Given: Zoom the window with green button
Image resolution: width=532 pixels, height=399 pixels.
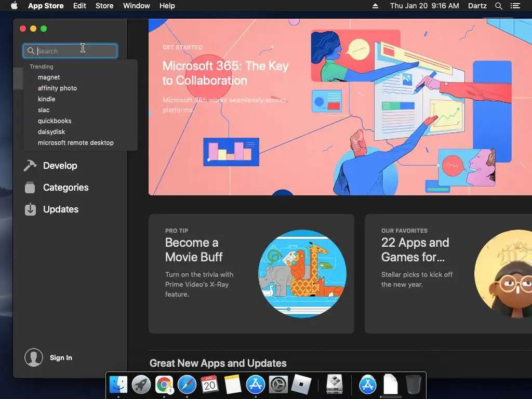Looking at the screenshot, I should (44, 29).
